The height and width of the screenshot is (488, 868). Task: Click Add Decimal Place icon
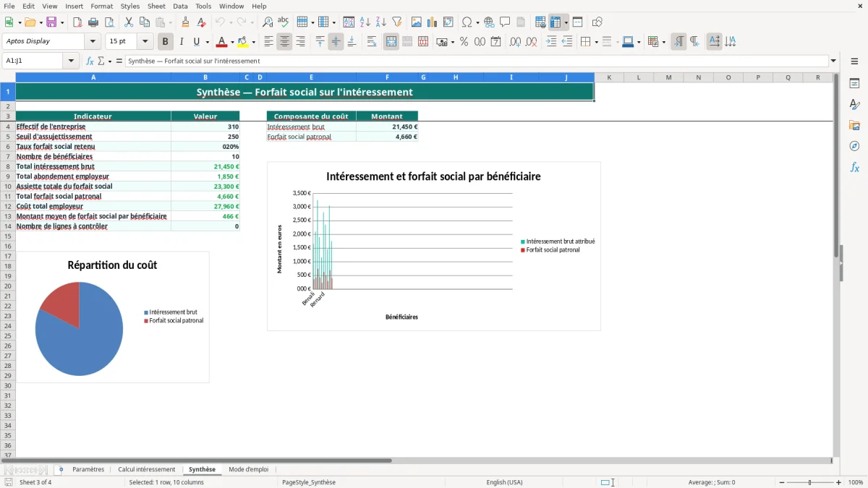[x=515, y=42]
